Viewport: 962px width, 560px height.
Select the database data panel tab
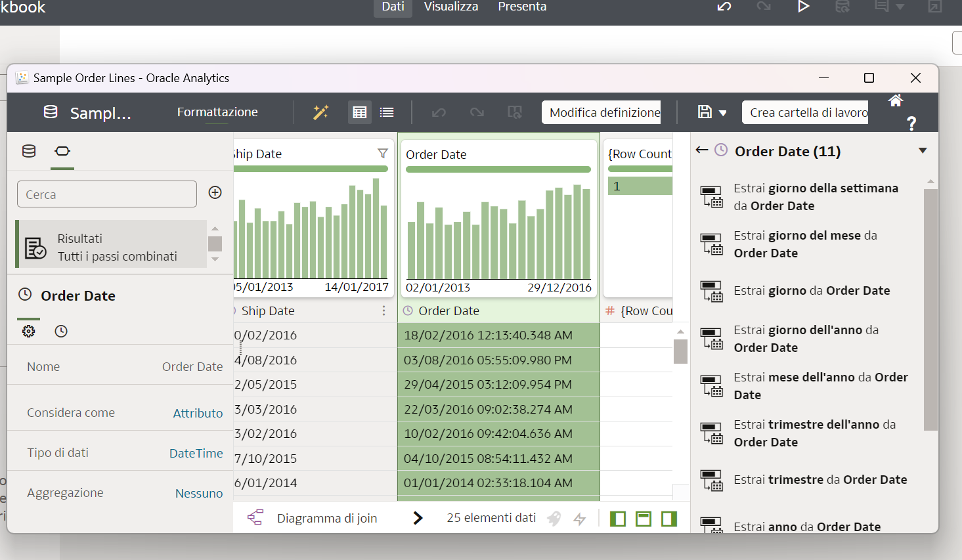pyautogui.click(x=29, y=151)
